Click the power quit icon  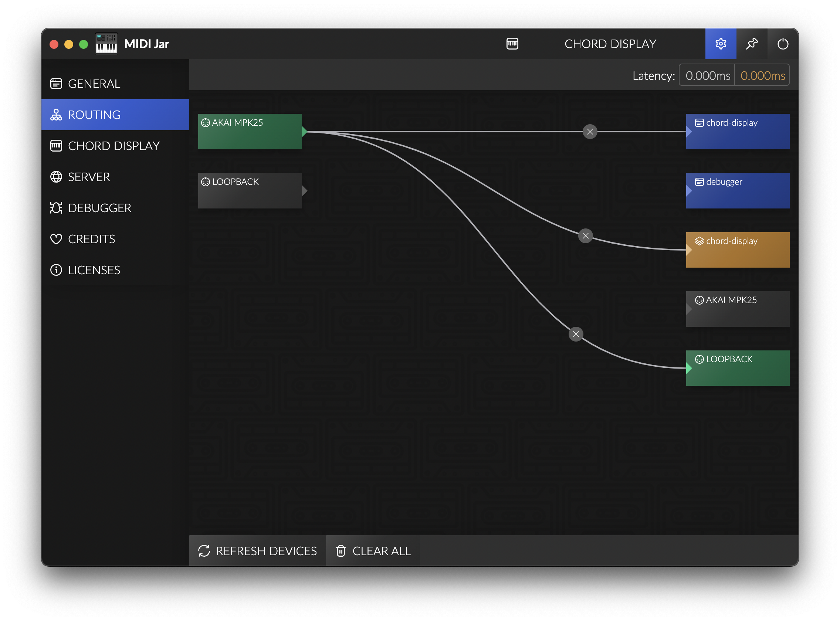tap(782, 44)
